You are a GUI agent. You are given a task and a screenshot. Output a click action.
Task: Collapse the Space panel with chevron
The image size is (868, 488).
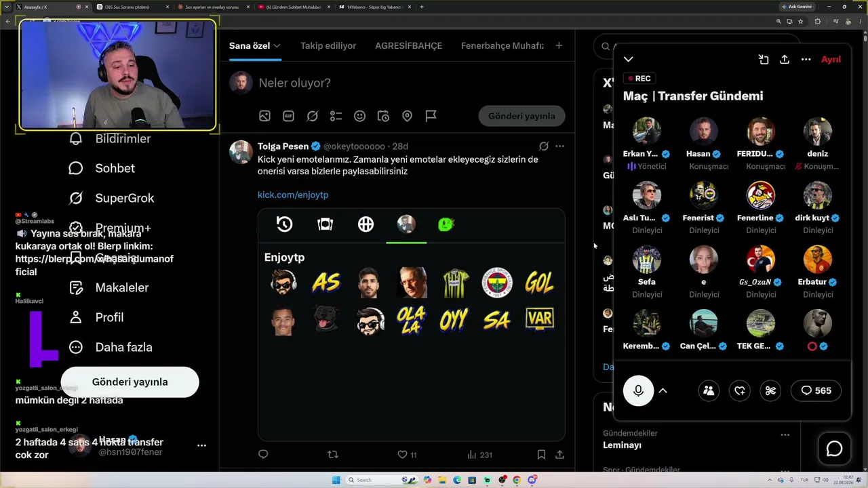tap(629, 60)
